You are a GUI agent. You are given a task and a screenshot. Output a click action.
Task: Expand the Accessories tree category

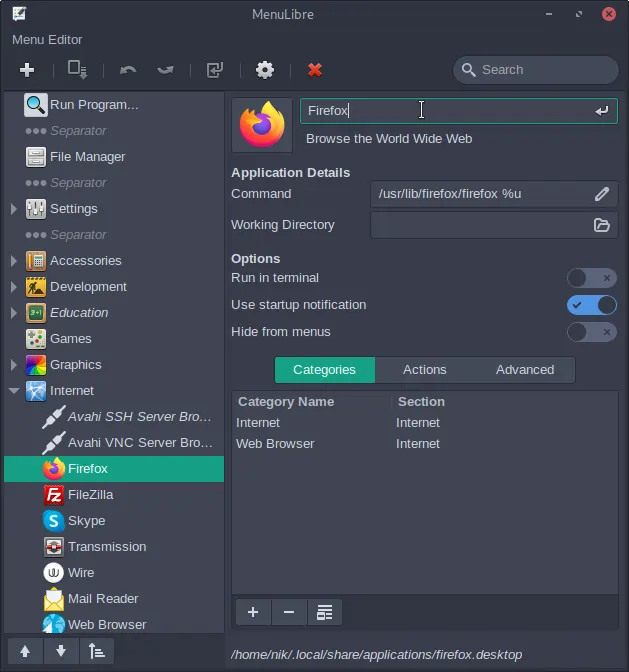tap(14, 261)
